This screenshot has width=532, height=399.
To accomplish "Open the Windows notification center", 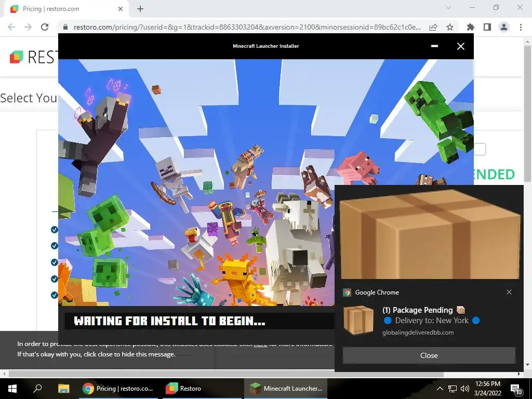I will (x=516, y=389).
